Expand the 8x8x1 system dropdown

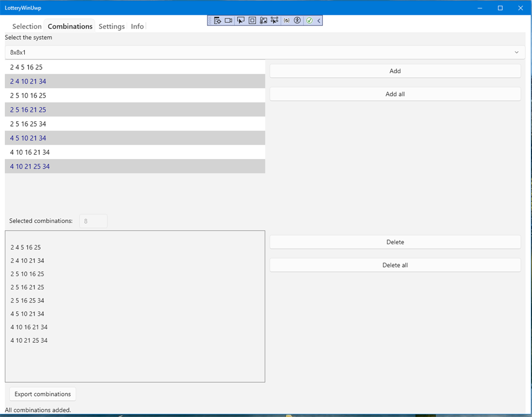[x=265, y=52]
